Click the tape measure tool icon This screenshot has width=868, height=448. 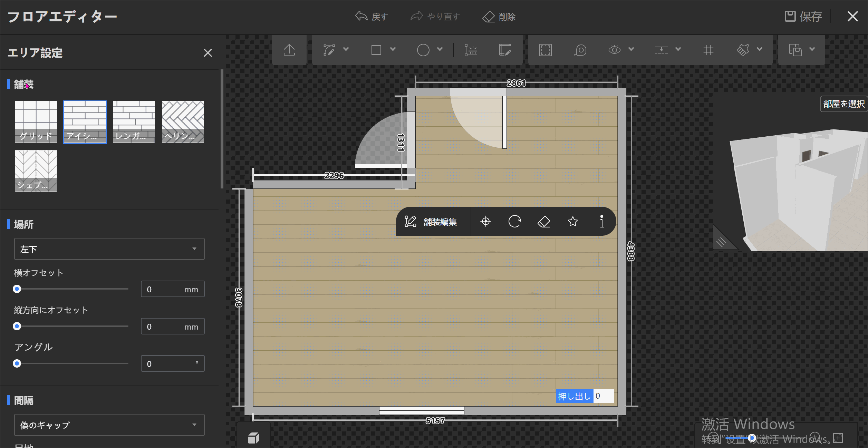[x=580, y=50]
